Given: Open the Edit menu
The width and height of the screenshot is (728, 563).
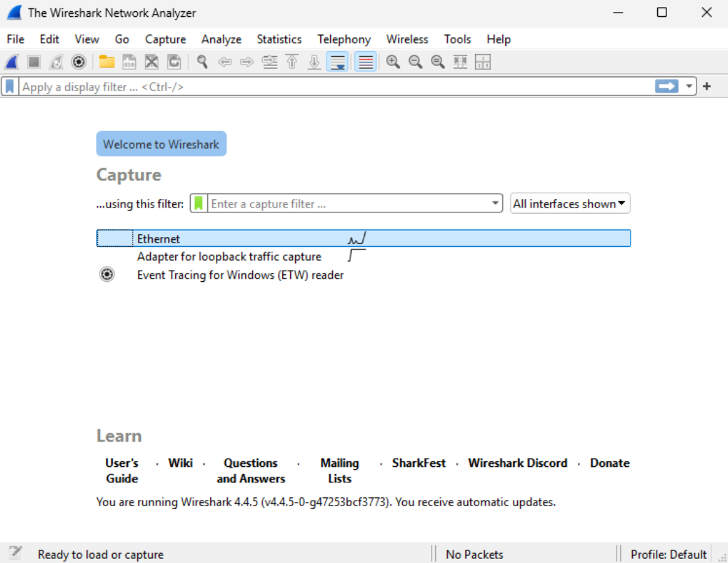Looking at the screenshot, I should (49, 39).
